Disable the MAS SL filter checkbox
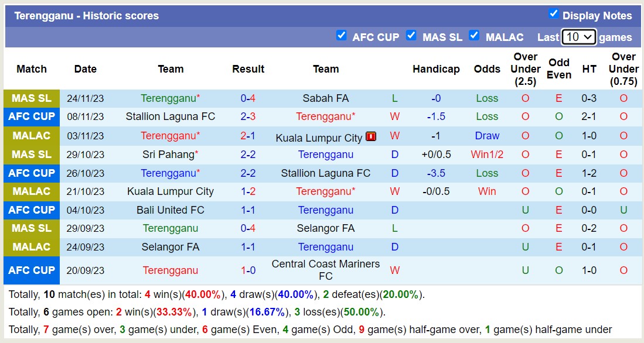This screenshot has height=343, width=644. point(411,36)
